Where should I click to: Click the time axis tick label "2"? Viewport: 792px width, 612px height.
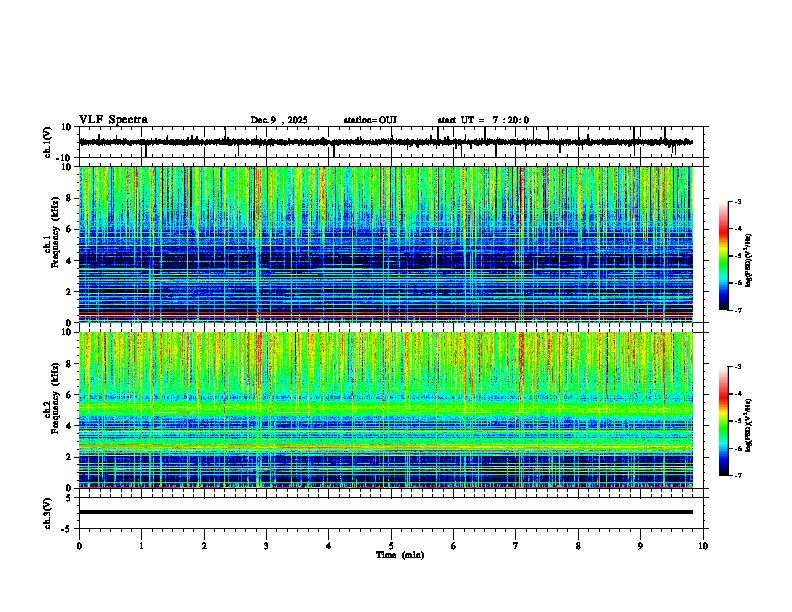click(204, 546)
